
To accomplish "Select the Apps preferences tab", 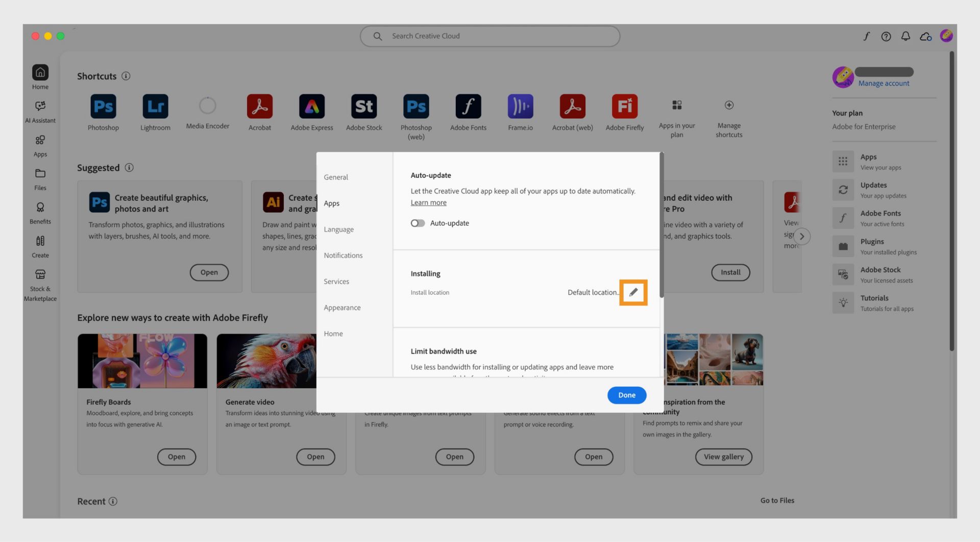I will coord(331,203).
